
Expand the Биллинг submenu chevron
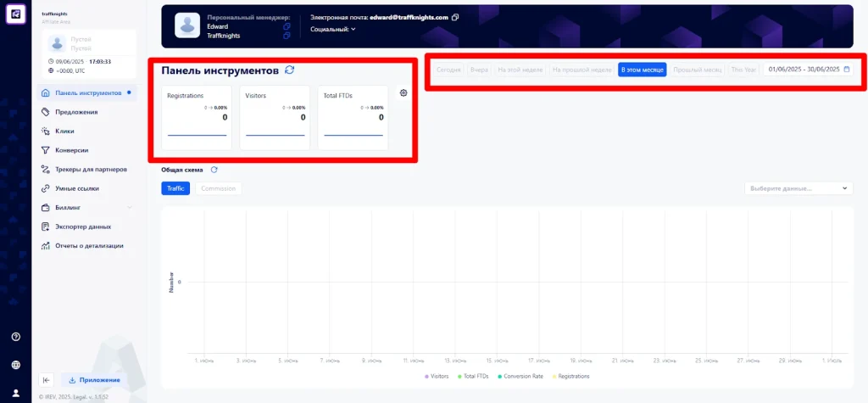pos(130,207)
